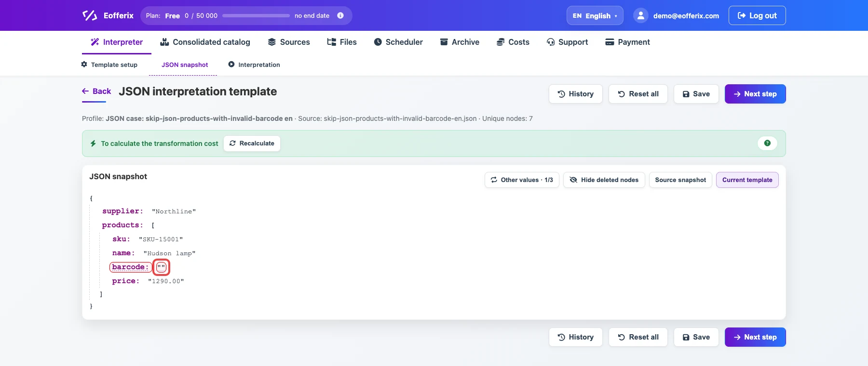Open the English language dropdown
Viewport: 868px width, 366px height.
coord(595,15)
